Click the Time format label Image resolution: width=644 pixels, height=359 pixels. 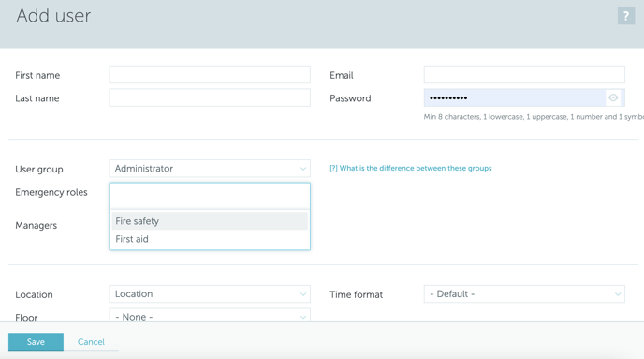(356, 294)
